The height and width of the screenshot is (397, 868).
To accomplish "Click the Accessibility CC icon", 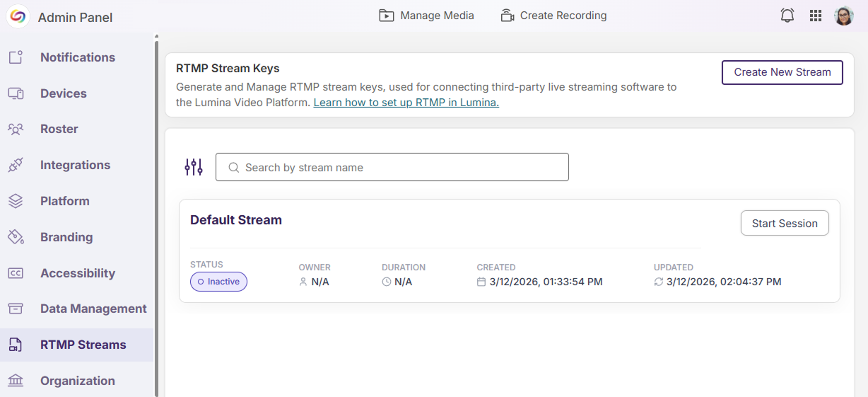I will point(16,273).
